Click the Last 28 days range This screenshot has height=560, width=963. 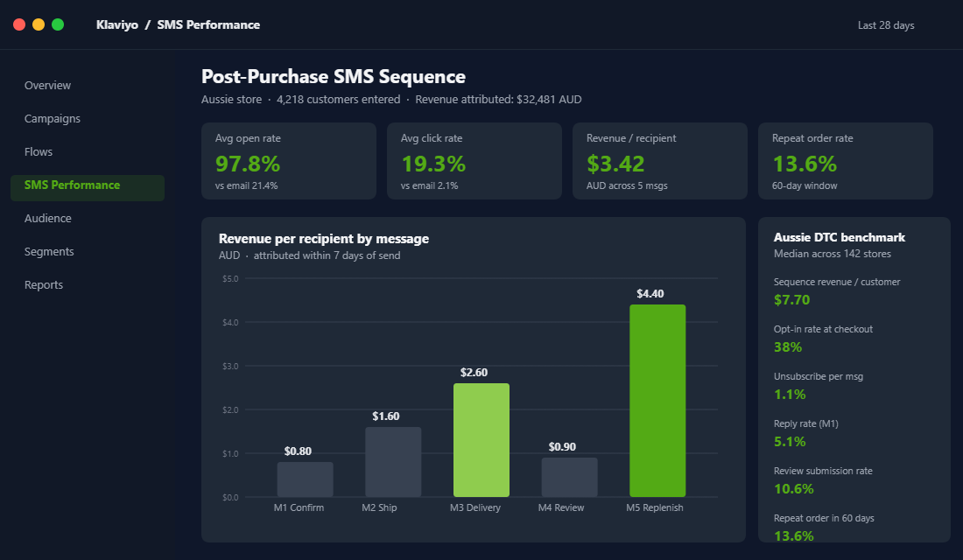886,25
